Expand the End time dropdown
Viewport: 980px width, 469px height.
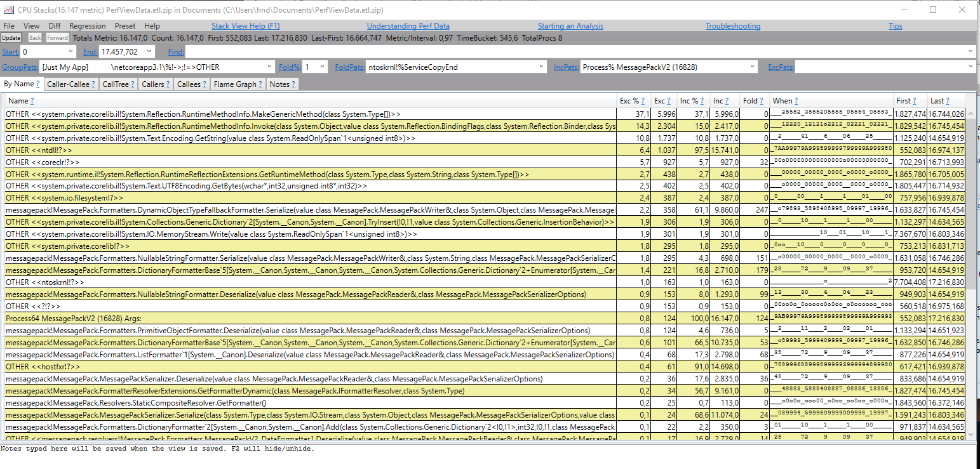[x=150, y=51]
